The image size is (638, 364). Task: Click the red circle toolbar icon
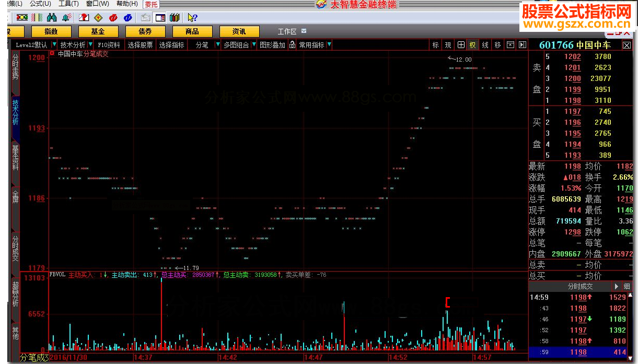(x=113, y=18)
